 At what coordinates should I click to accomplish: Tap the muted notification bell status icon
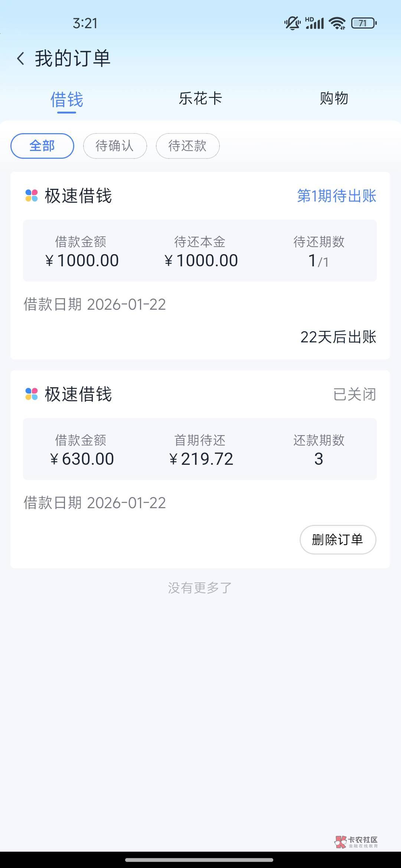click(292, 23)
